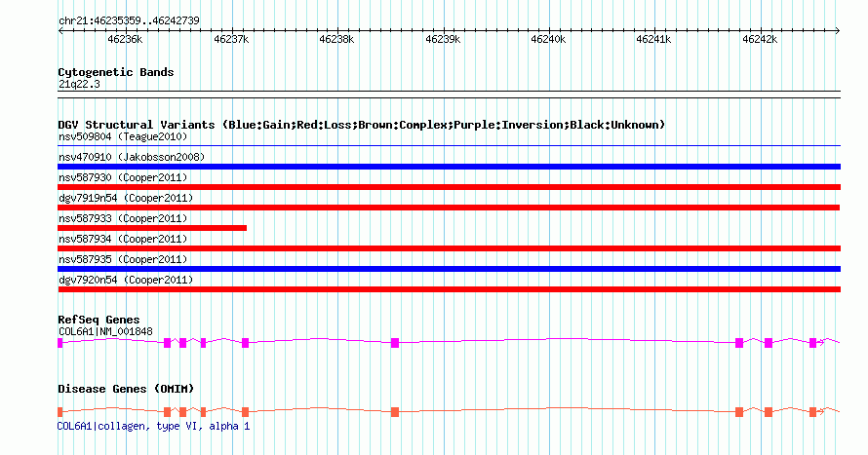Click the 46242k ruler tick label

coord(760,40)
